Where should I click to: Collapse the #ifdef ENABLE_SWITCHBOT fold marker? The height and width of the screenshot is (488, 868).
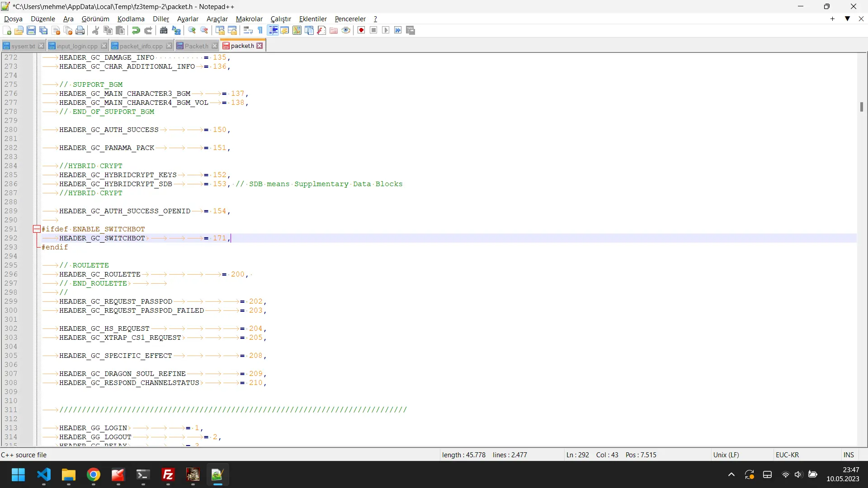[37, 229]
